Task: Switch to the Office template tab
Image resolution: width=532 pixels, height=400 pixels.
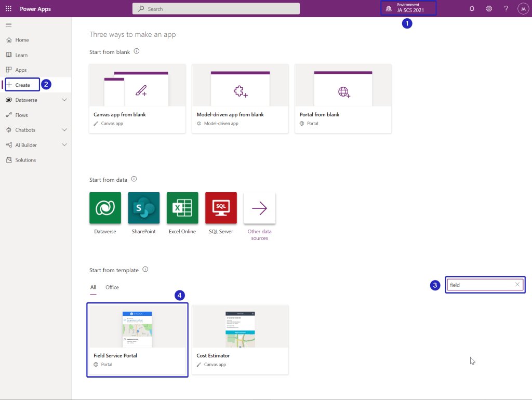Action: coord(112,287)
